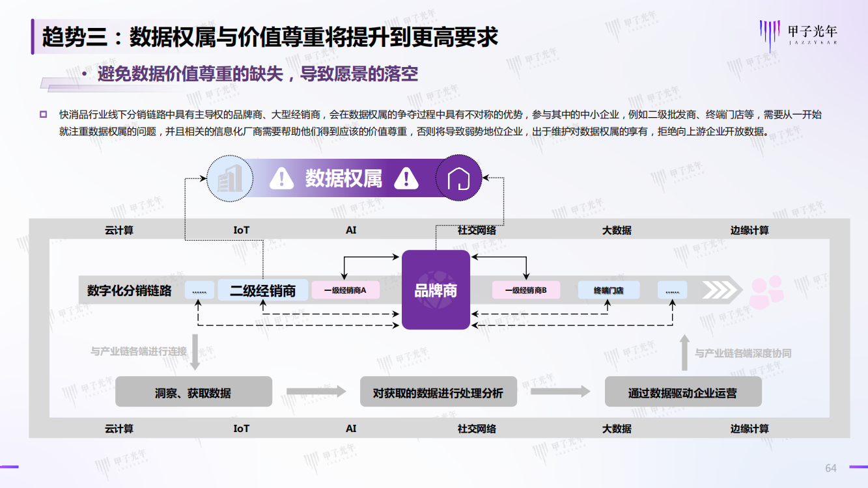Click the pink people icon ending the chain

[x=766, y=291]
